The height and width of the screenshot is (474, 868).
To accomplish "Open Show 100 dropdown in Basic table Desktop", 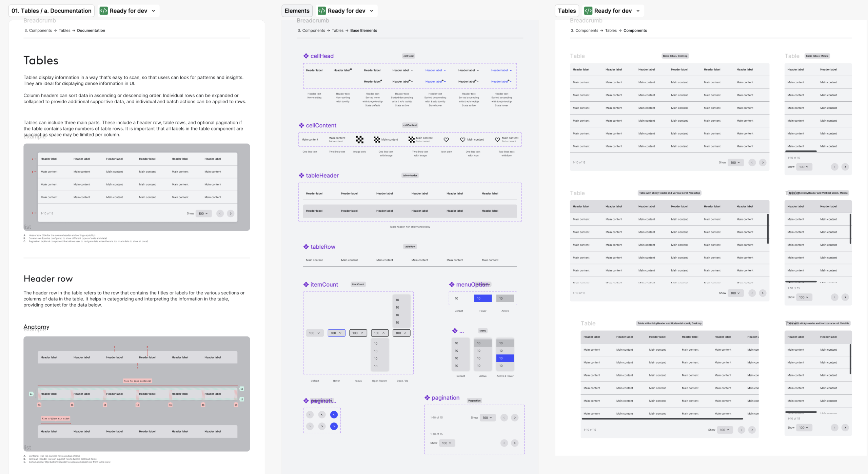I will pos(735,163).
